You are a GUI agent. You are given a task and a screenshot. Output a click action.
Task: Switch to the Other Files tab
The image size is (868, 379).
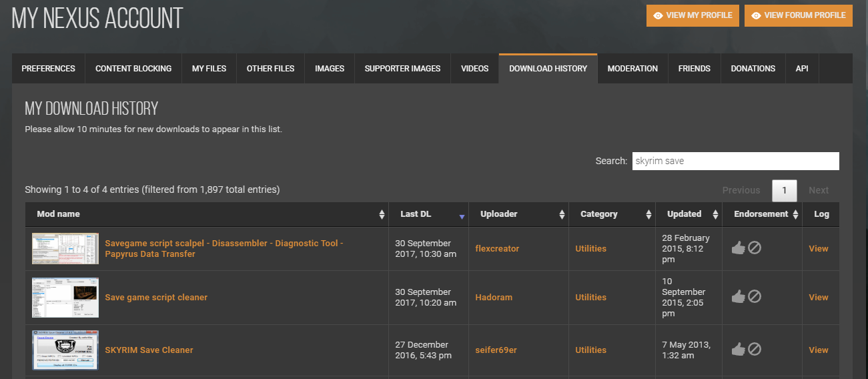(270, 69)
